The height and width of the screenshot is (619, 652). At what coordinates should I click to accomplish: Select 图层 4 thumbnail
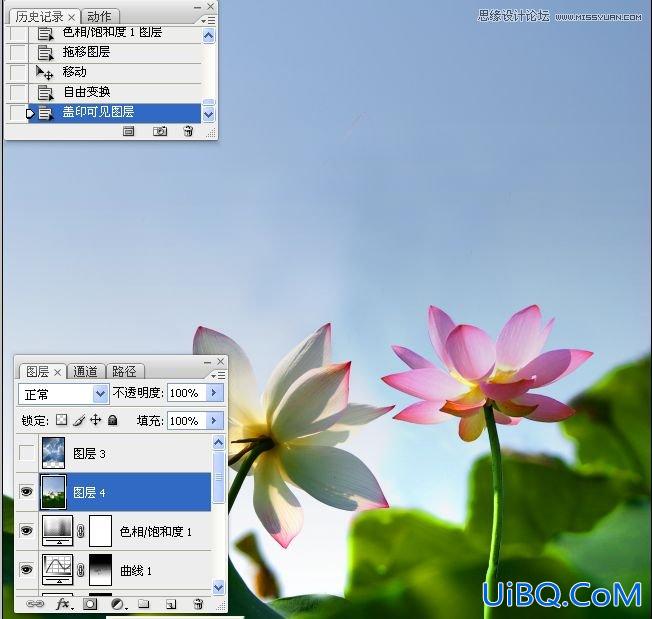(53, 492)
